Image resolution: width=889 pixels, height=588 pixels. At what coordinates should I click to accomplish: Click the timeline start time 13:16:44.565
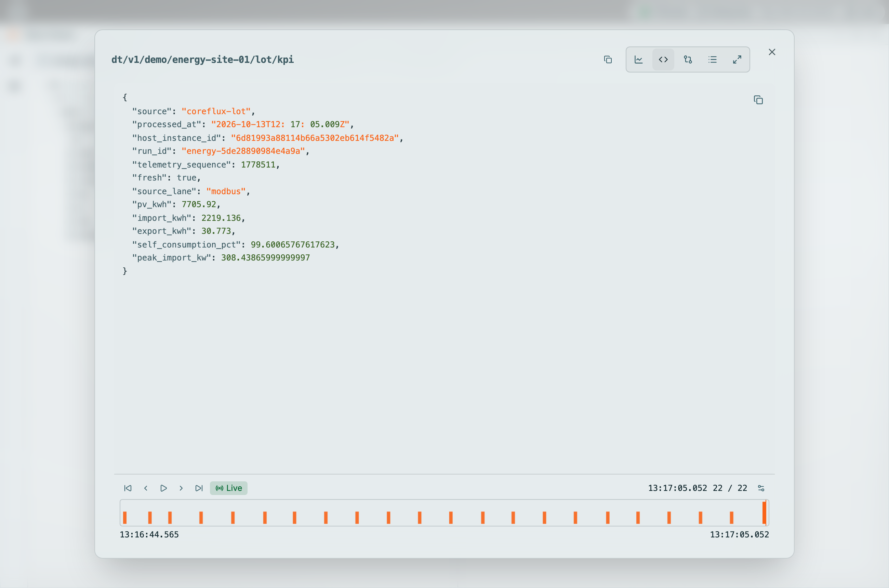point(149,534)
